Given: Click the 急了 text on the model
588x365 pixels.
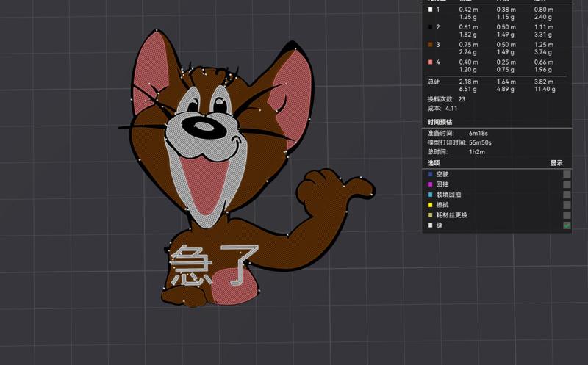Looking at the screenshot, I should [213, 265].
